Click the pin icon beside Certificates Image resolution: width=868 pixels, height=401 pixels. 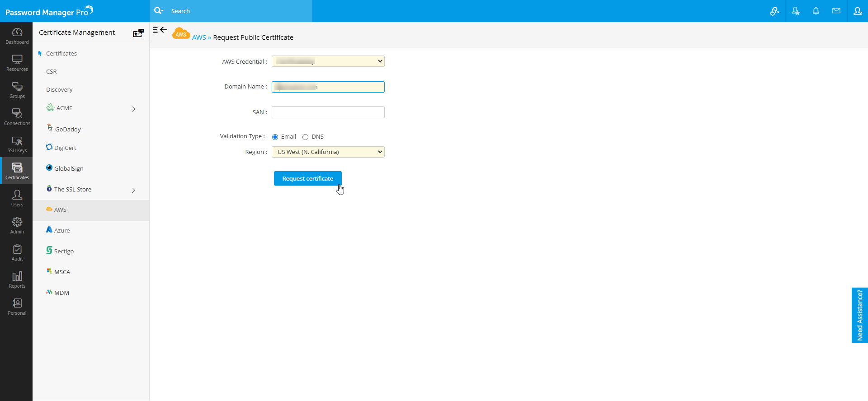coord(40,54)
